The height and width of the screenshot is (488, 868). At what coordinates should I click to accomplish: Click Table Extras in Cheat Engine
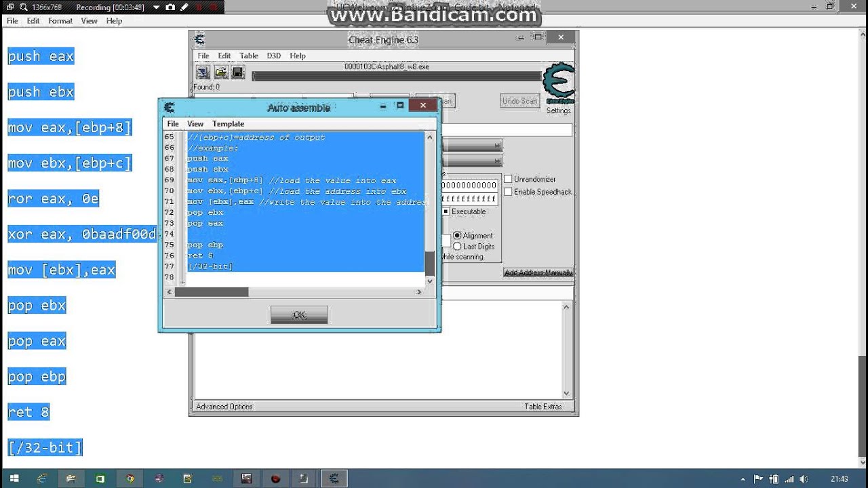[543, 407]
